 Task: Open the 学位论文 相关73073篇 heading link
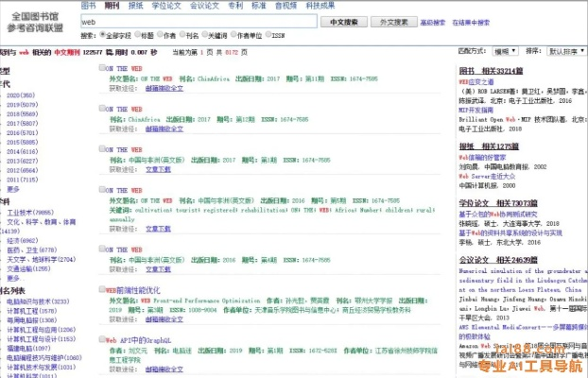(x=498, y=203)
